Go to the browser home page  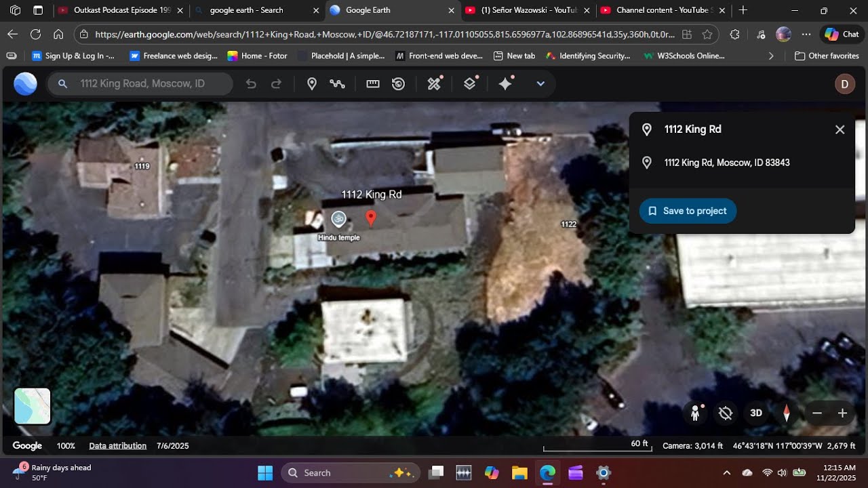(x=58, y=35)
